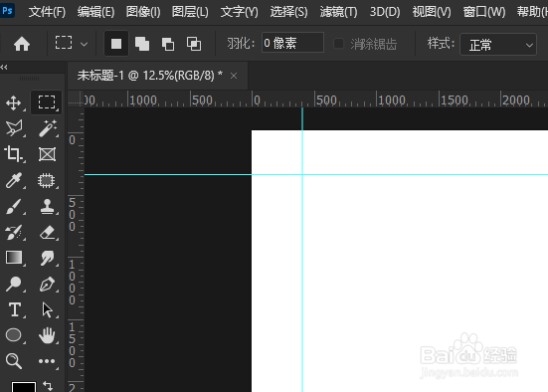Screen dimensions: 548x392
Task: Choose Add to Selection mode
Action: pyautogui.click(x=142, y=44)
